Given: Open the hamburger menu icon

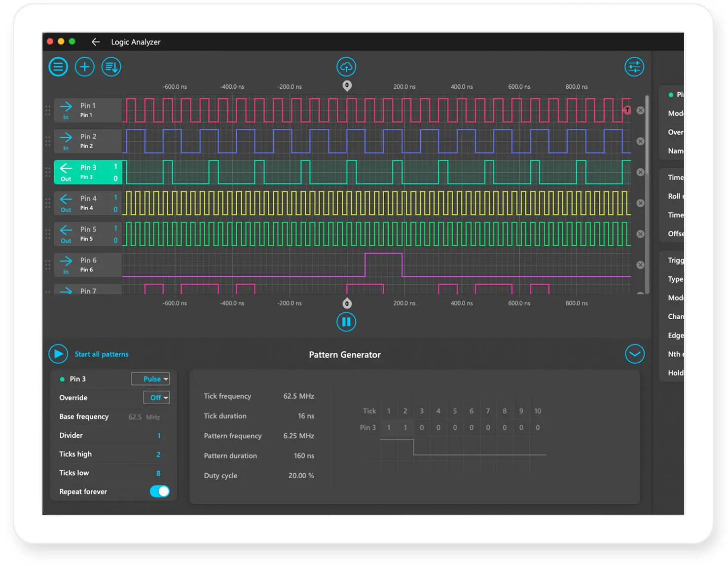Looking at the screenshot, I should pos(58,67).
